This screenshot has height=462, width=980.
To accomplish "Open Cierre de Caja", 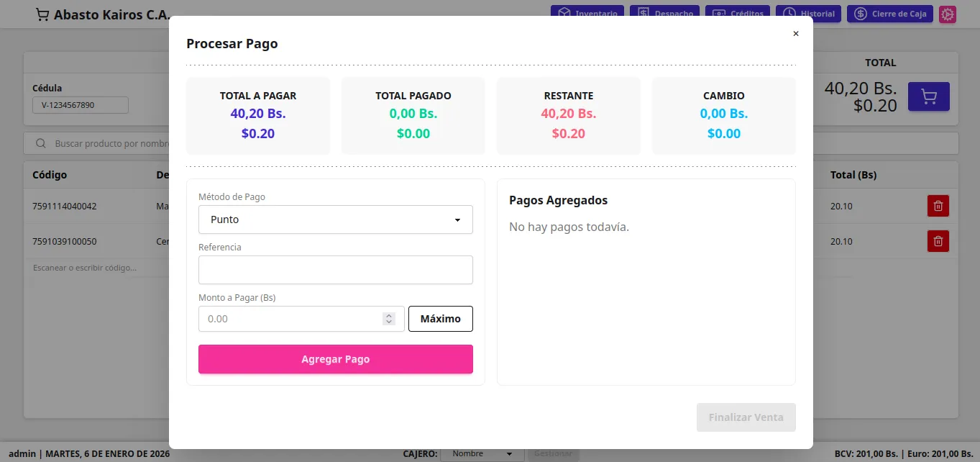I will click(890, 14).
